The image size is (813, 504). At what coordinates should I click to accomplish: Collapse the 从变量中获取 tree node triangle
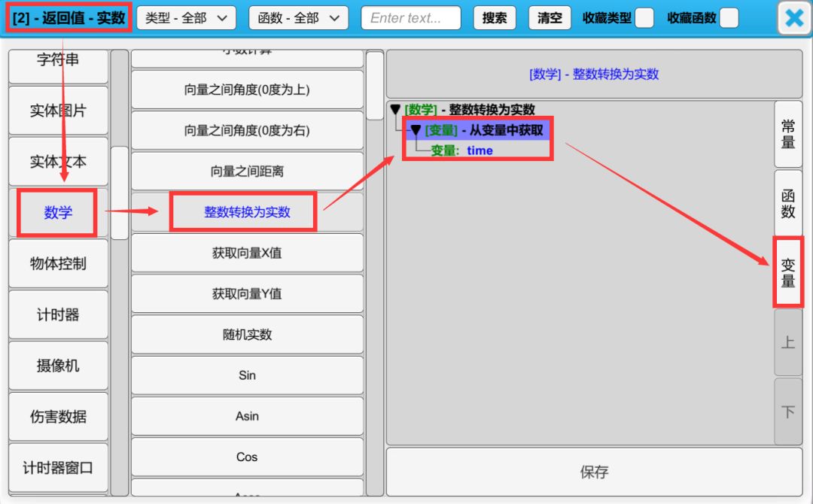coord(416,130)
